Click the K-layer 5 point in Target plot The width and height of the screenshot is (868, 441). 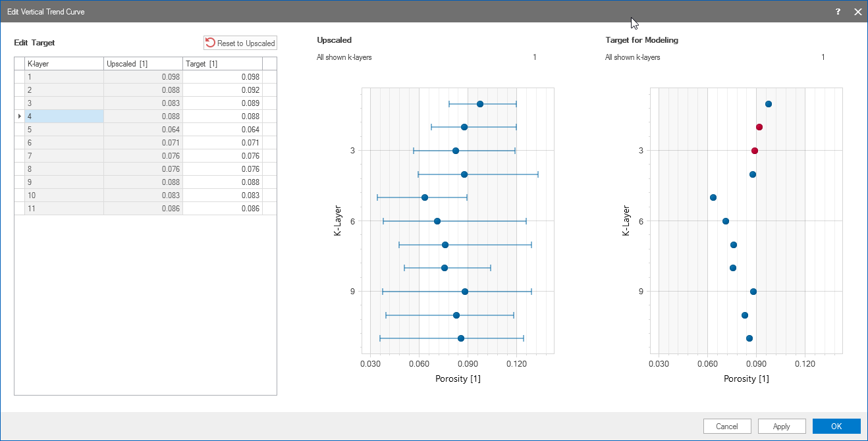pyautogui.click(x=713, y=197)
